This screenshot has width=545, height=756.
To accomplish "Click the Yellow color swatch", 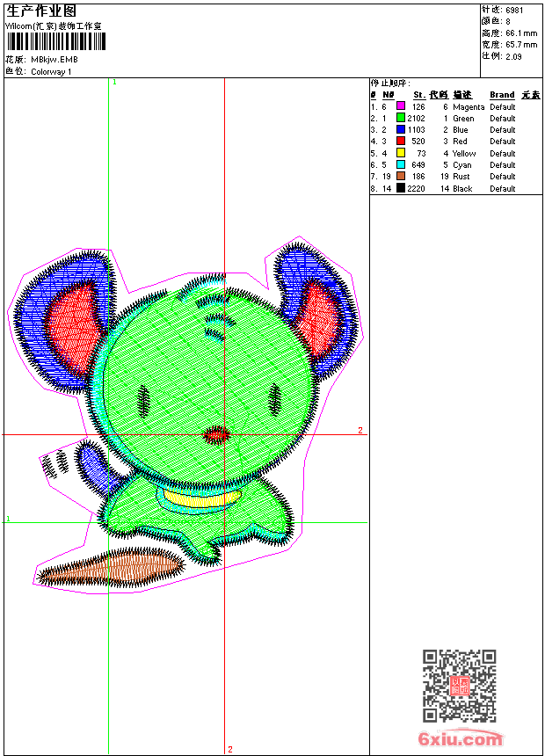I will [400, 153].
